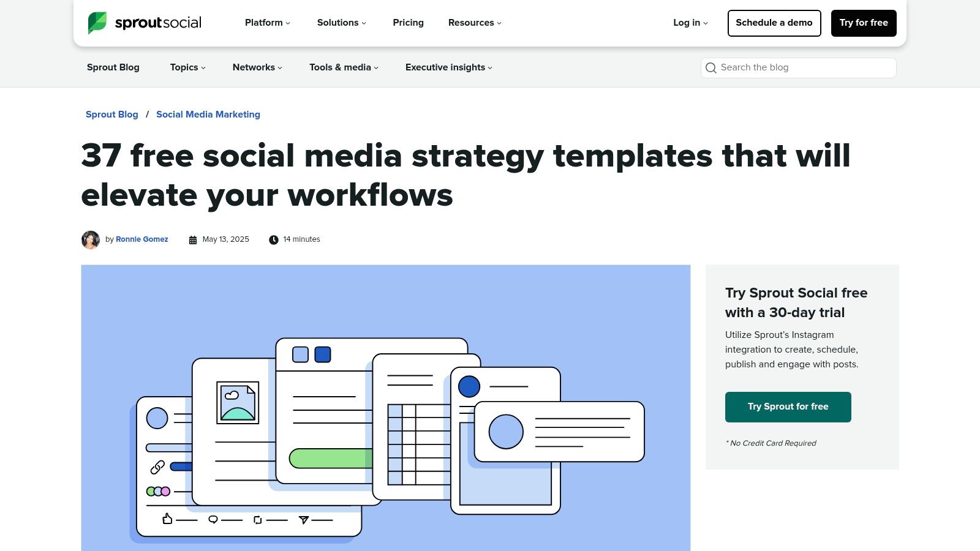Screen dimensions: 980x551
Task: Click the chevron beside Log in
Action: coord(705,23)
